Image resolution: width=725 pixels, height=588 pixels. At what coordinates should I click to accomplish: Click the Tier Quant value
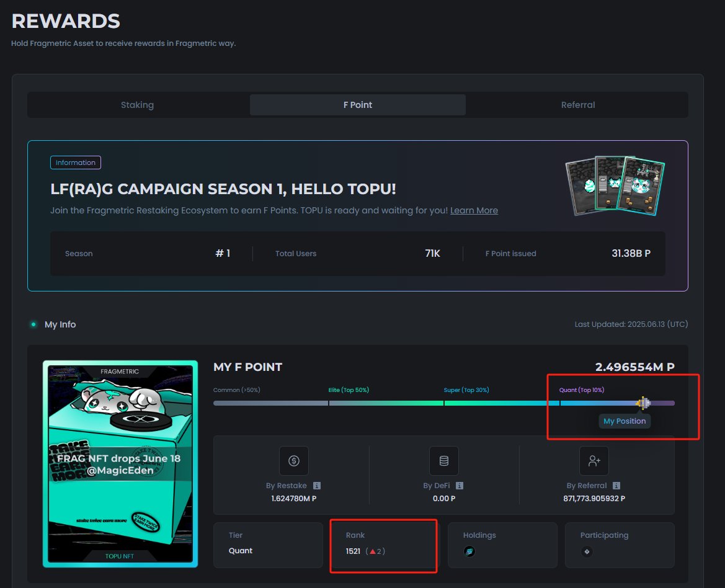click(x=241, y=551)
